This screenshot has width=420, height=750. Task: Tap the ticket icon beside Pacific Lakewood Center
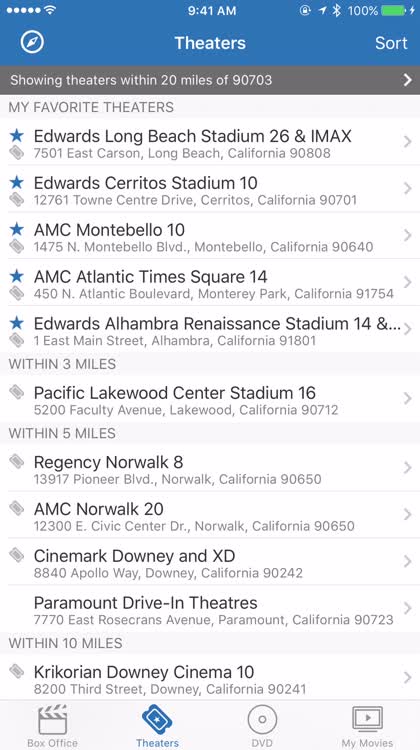pos(17,393)
